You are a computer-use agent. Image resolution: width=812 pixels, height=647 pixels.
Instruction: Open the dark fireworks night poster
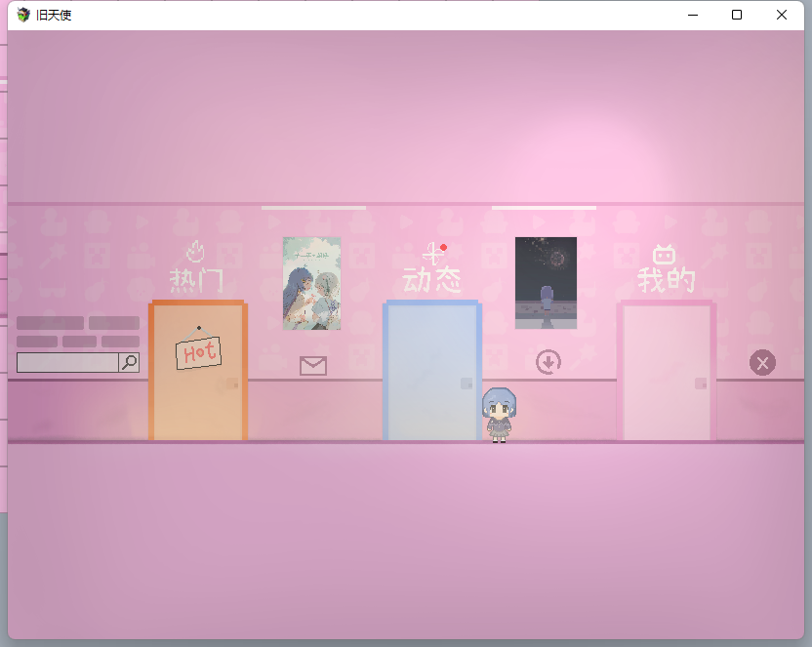546,283
